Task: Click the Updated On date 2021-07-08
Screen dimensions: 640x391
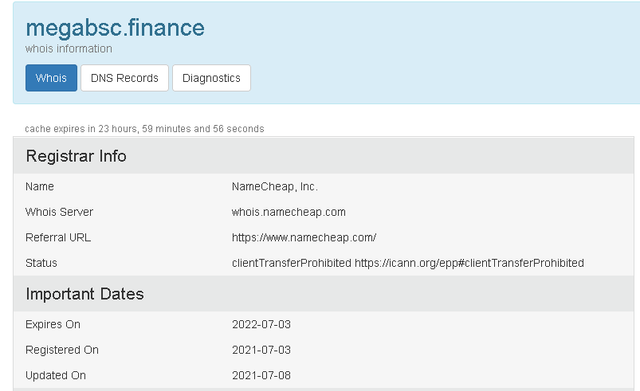Action: (x=261, y=375)
